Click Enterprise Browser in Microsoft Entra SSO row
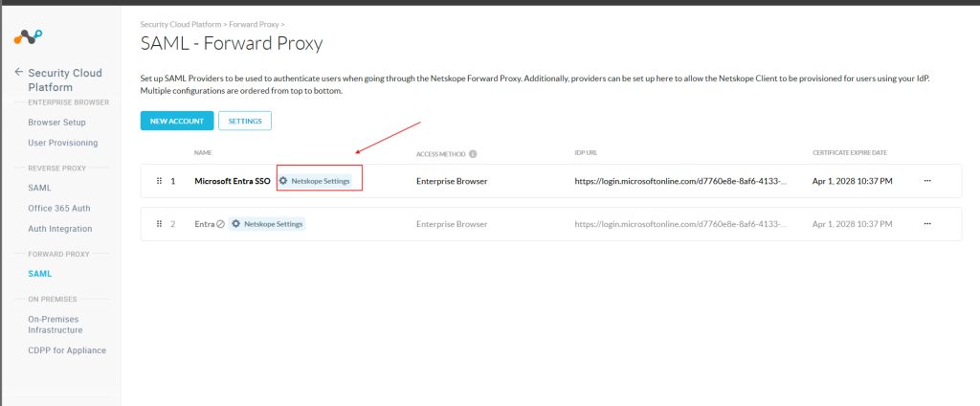The image size is (980, 406). pos(452,181)
